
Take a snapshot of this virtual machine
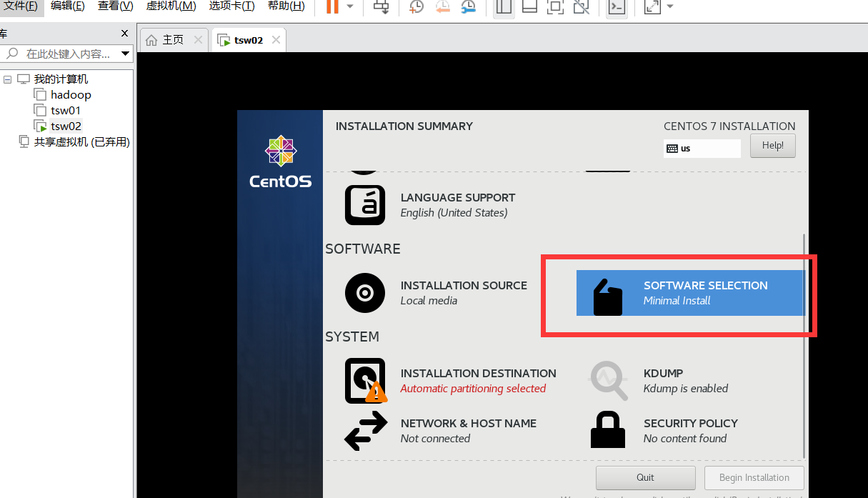tap(416, 6)
